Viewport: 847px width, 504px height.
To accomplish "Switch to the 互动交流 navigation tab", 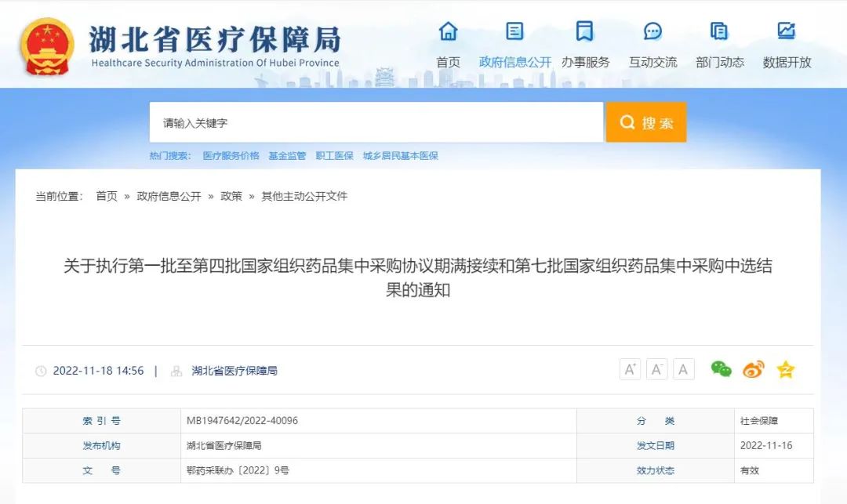I will pos(653,63).
